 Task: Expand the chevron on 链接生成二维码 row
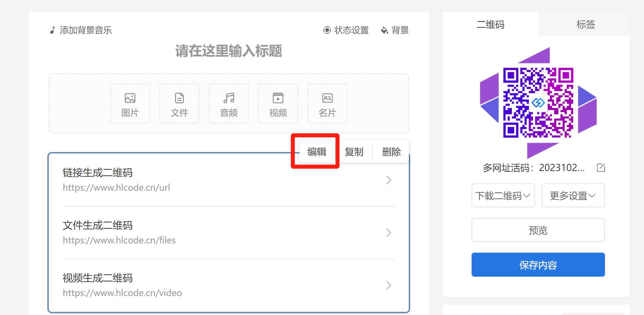pyautogui.click(x=389, y=180)
